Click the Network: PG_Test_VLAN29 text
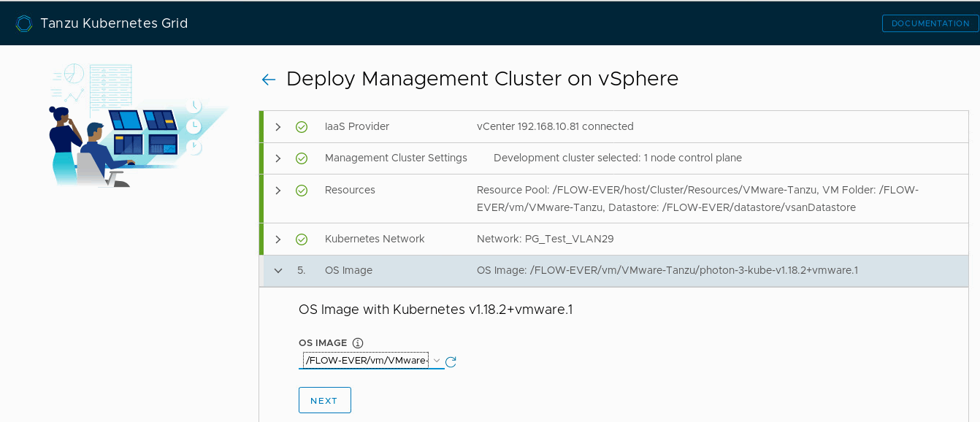The width and height of the screenshot is (980, 422). click(545, 239)
